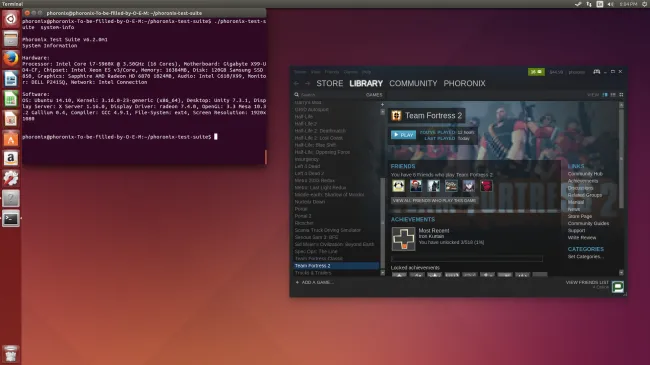650x365 pixels.
Task: Switch to the STORE tab
Action: tap(330, 83)
